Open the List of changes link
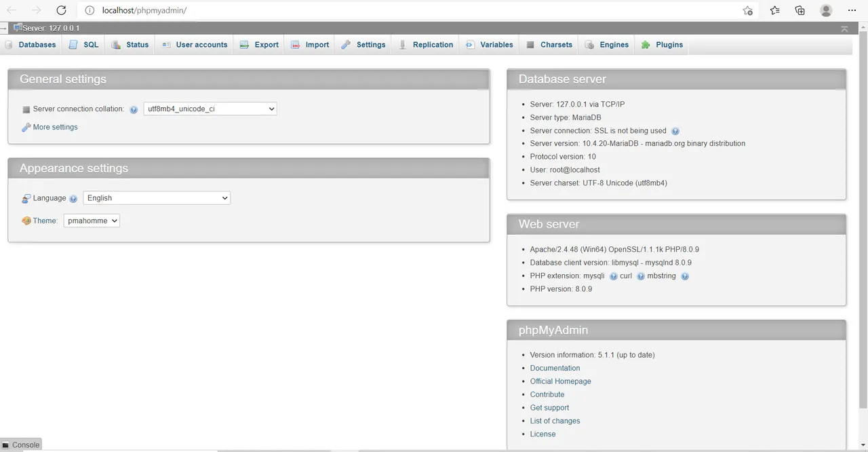Viewport: 868px width, 452px height. (555, 421)
